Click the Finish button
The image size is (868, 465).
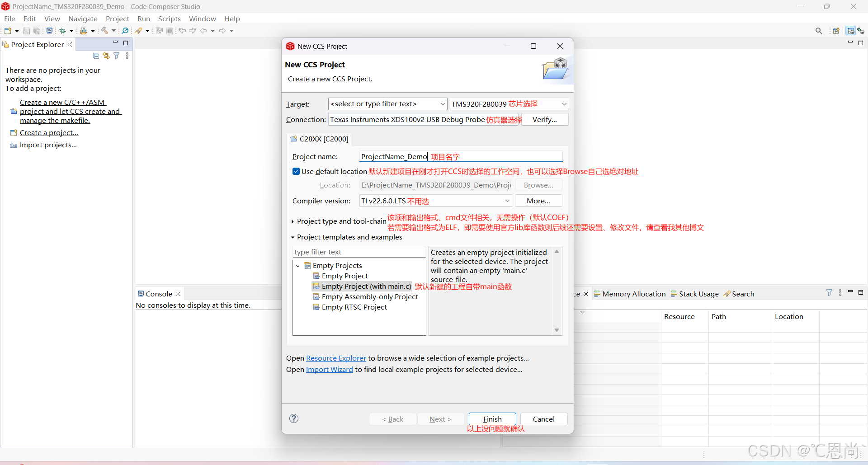pos(492,419)
